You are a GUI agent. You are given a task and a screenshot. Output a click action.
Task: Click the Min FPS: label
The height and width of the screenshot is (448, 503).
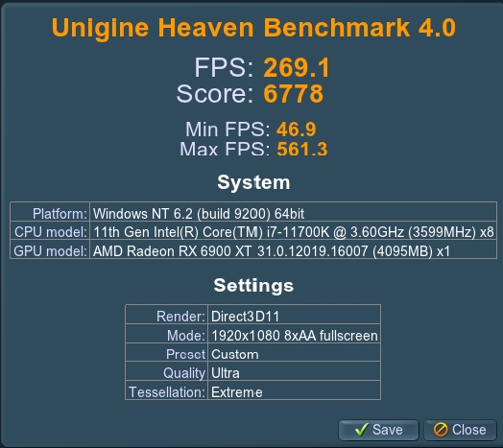click(228, 129)
